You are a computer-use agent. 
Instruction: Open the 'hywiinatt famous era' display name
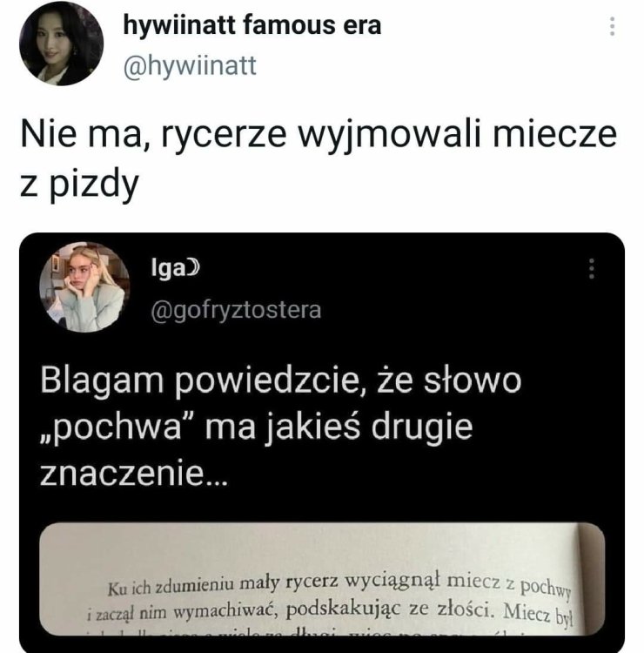pyautogui.click(x=252, y=25)
